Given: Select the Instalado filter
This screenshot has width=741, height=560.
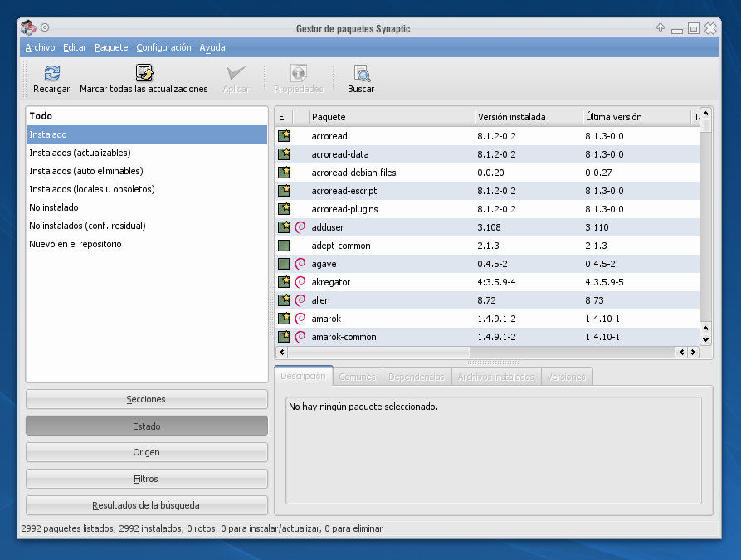Looking at the screenshot, I should coord(147,134).
